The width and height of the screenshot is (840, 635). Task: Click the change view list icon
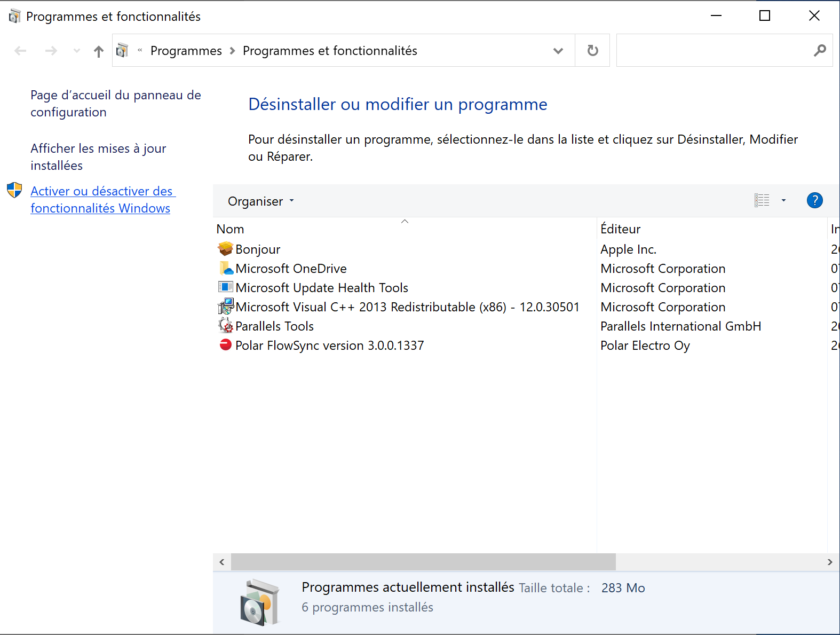[x=762, y=201]
